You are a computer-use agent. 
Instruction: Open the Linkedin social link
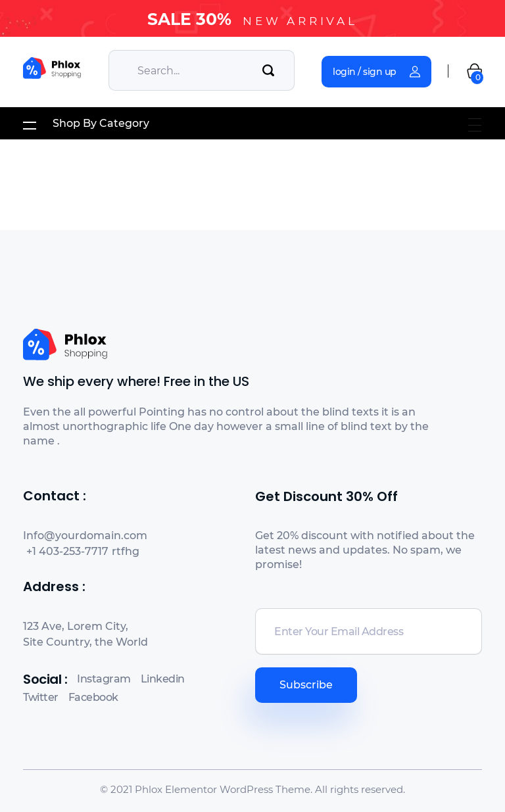162,679
